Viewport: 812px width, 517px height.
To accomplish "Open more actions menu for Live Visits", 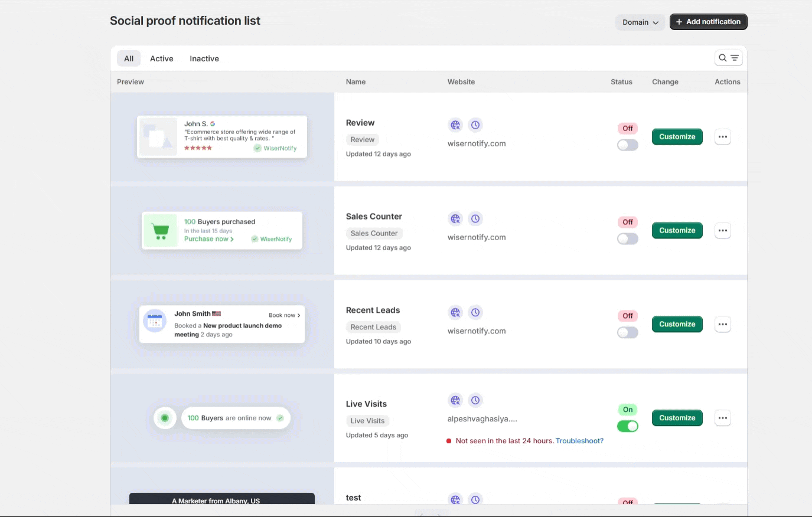I will [723, 418].
